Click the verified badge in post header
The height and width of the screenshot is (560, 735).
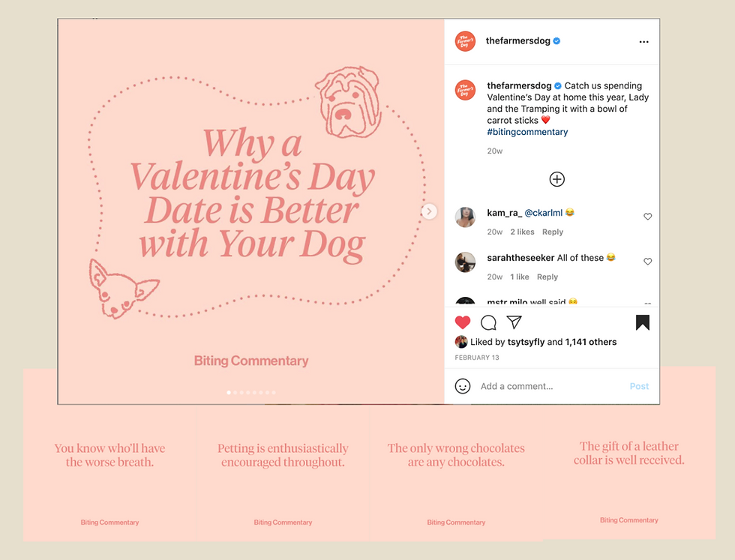556,40
